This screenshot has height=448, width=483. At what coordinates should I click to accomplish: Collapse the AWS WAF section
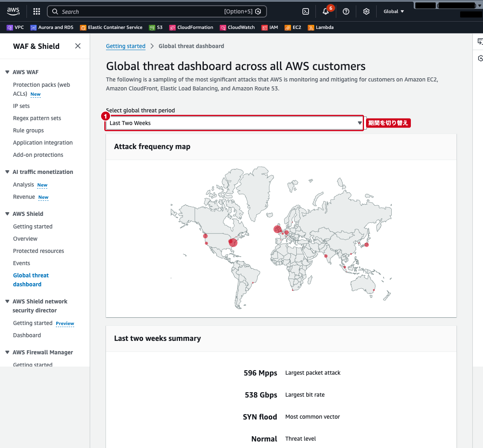click(x=7, y=72)
